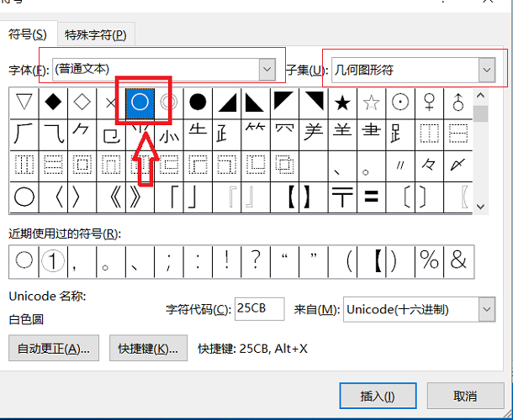Open the 子集 subset dropdown
513x420 pixels.
(487, 70)
